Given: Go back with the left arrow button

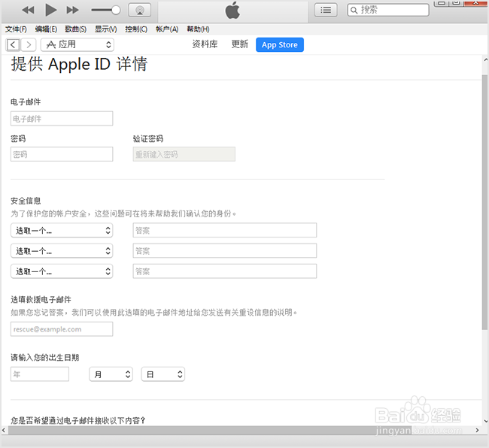Looking at the screenshot, I should [x=13, y=45].
